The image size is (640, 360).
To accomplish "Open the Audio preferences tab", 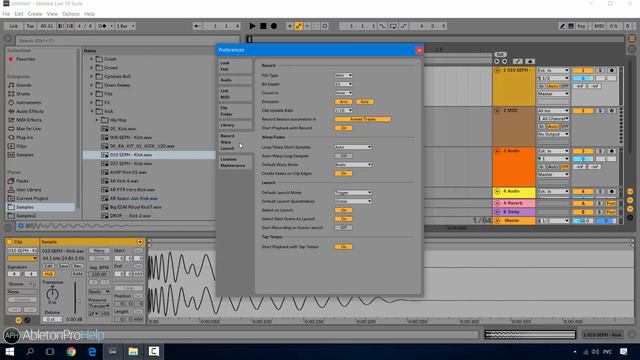I will (x=235, y=80).
